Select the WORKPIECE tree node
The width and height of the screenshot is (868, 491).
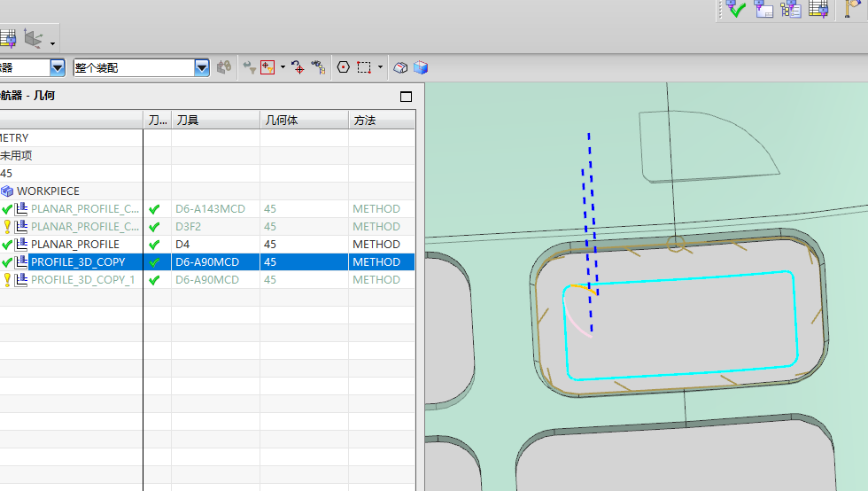(x=48, y=191)
